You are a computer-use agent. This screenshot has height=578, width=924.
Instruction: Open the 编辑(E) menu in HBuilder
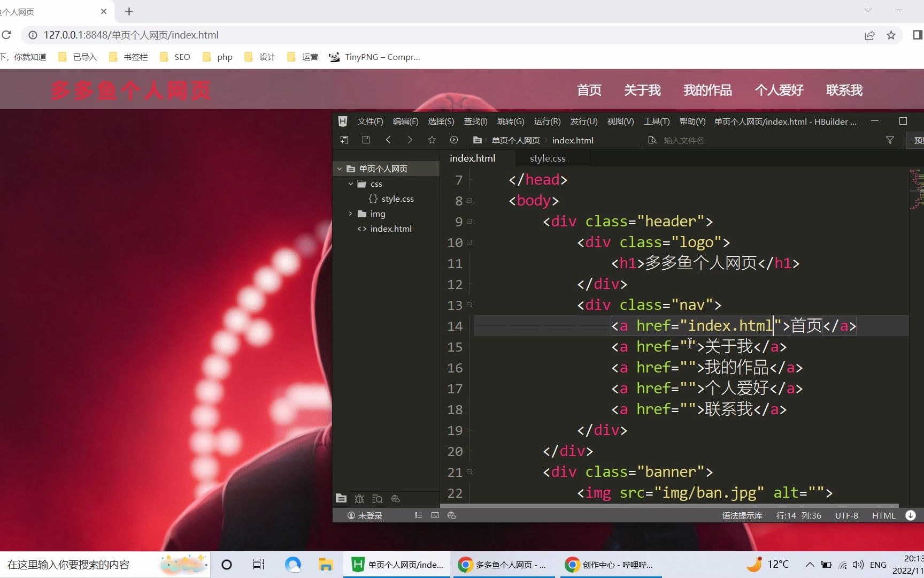405,121
